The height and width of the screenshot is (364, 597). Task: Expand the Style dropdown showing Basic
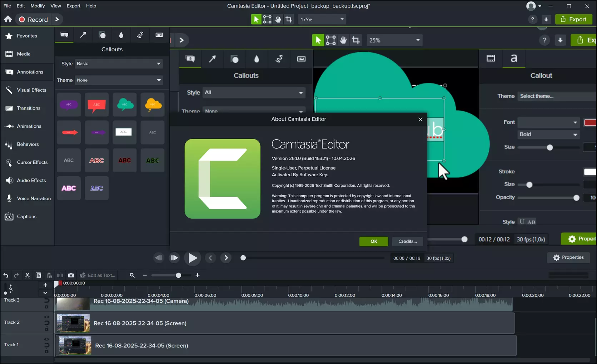(x=119, y=64)
